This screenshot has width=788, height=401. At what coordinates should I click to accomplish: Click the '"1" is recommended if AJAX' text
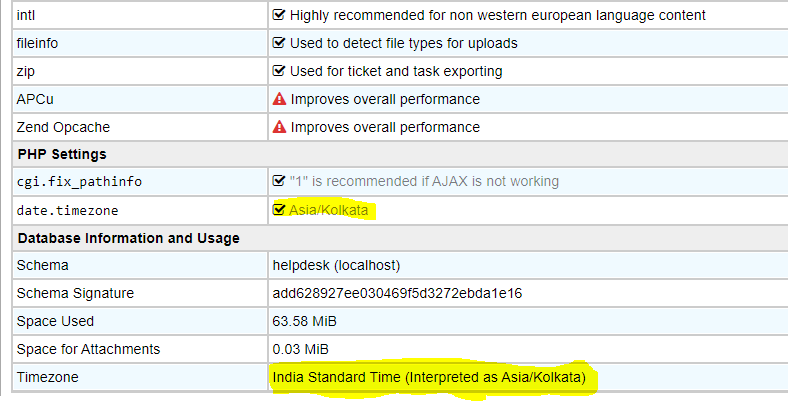click(424, 181)
